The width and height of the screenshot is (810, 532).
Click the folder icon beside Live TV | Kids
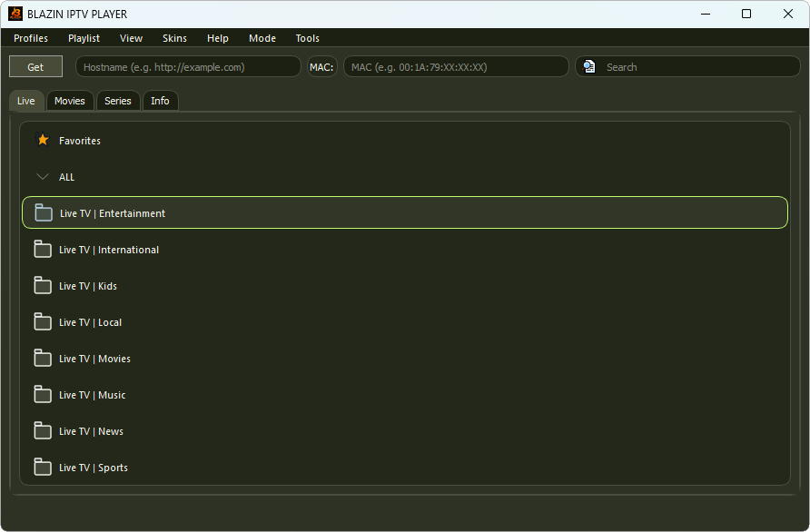(x=43, y=285)
